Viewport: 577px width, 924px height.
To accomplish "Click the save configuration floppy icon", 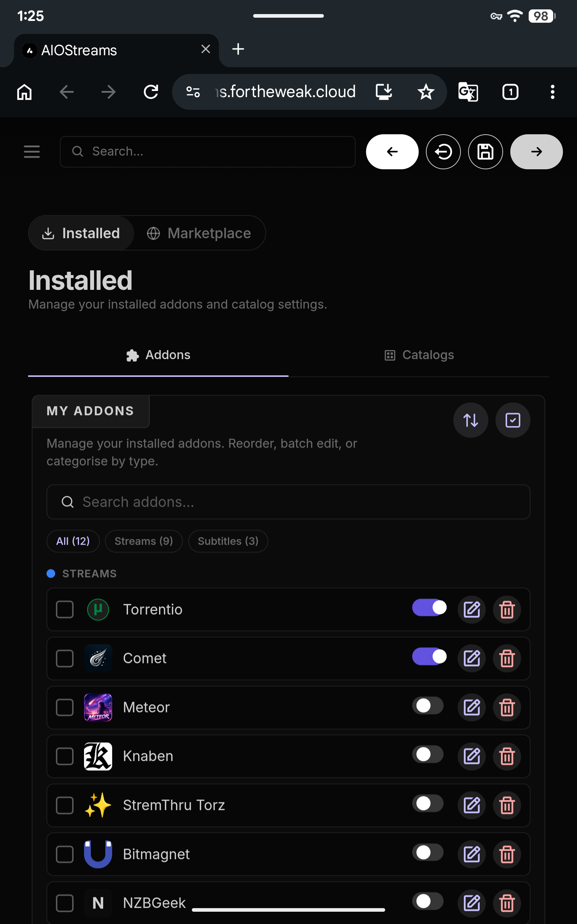I will point(485,152).
